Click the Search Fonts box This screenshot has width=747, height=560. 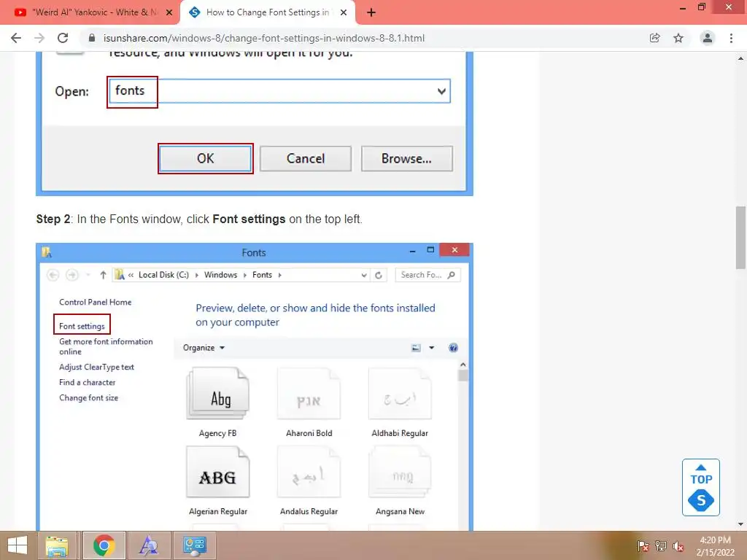(427, 275)
